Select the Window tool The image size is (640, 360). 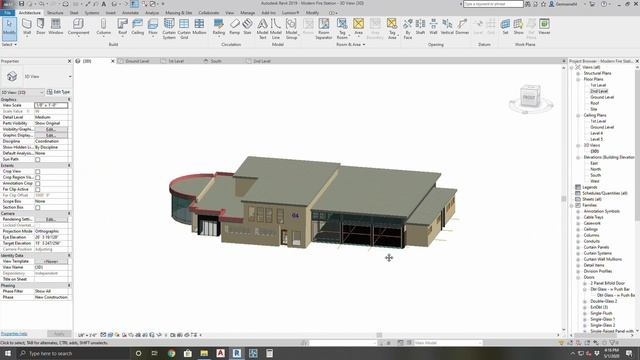(56, 27)
